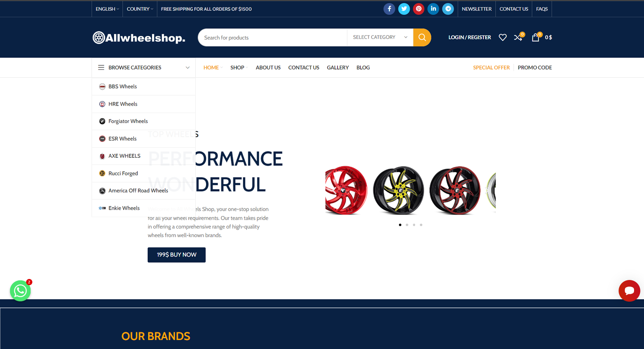This screenshot has width=644, height=349.
Task: Launch the WhatsApp chat bubble
Action: point(20,291)
